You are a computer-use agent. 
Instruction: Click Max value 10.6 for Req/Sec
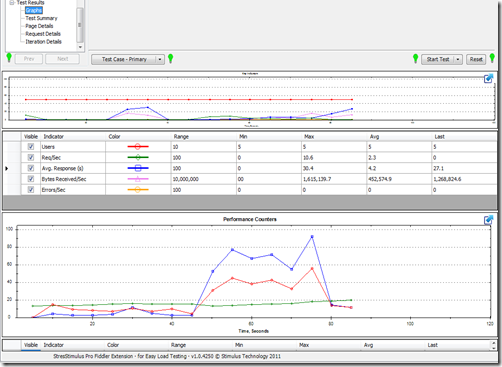point(334,157)
